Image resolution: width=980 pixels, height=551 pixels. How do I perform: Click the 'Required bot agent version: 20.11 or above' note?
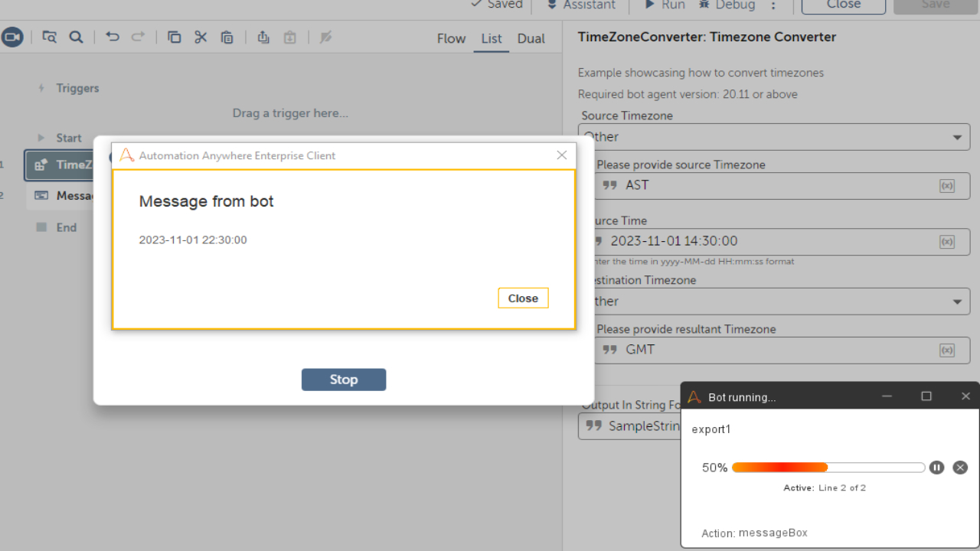(x=688, y=95)
